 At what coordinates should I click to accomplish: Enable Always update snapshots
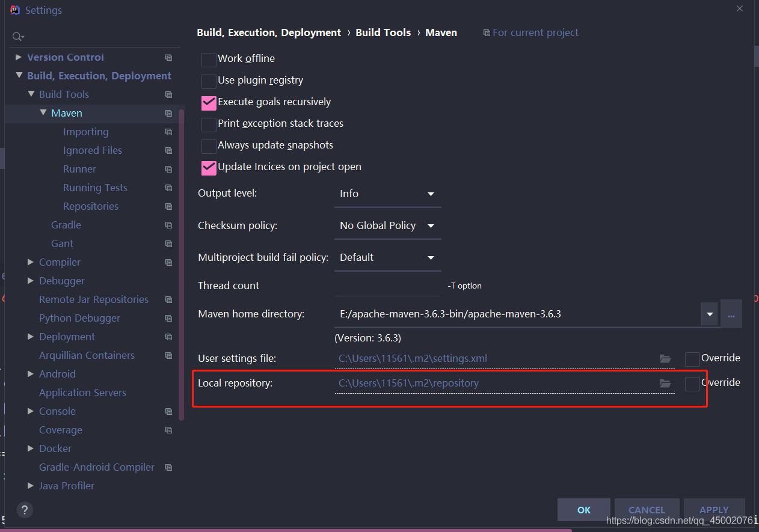[209, 146]
